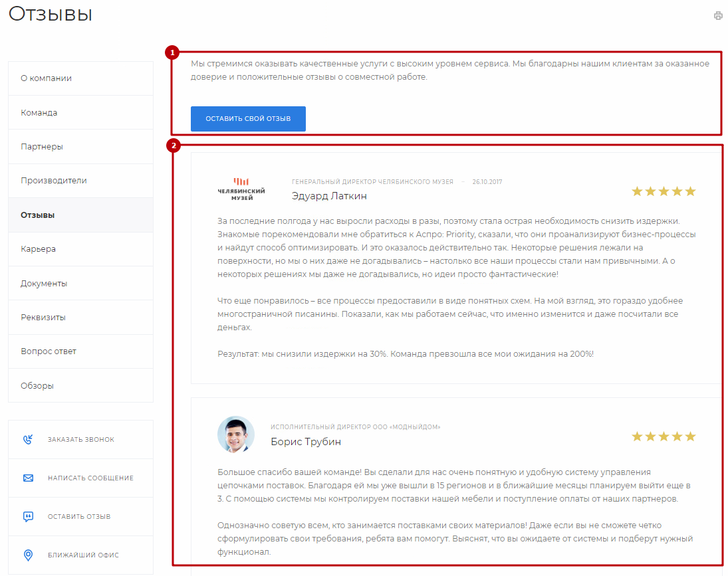This screenshot has width=728, height=576.
Task: Go to the Партнеры page
Action: pos(81,147)
